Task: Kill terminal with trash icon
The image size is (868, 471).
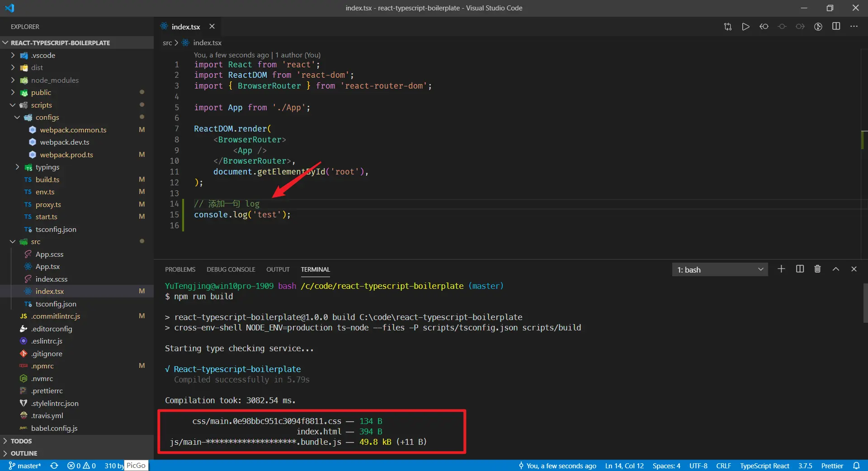Action: pyautogui.click(x=817, y=269)
